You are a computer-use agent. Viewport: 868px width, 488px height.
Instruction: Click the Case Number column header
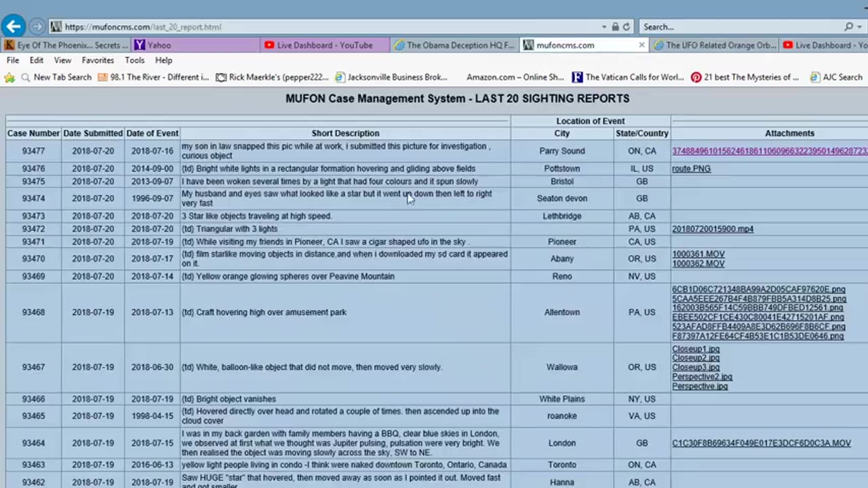[33, 134]
